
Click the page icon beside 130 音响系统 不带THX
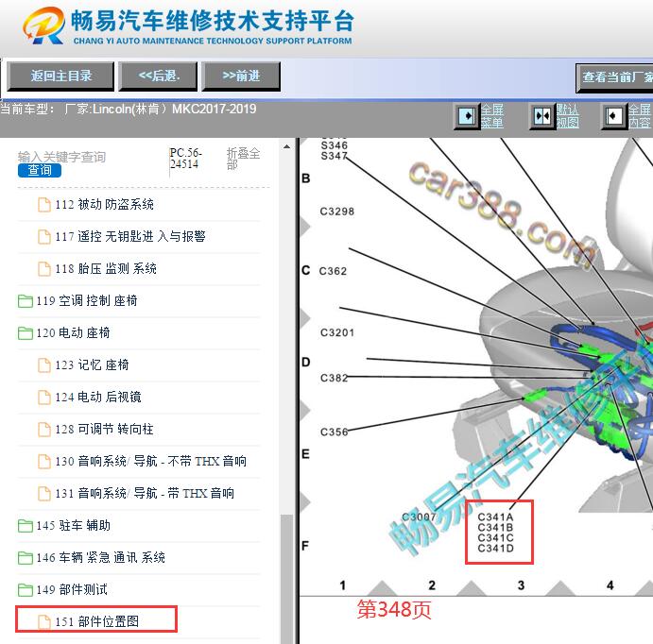(x=44, y=462)
